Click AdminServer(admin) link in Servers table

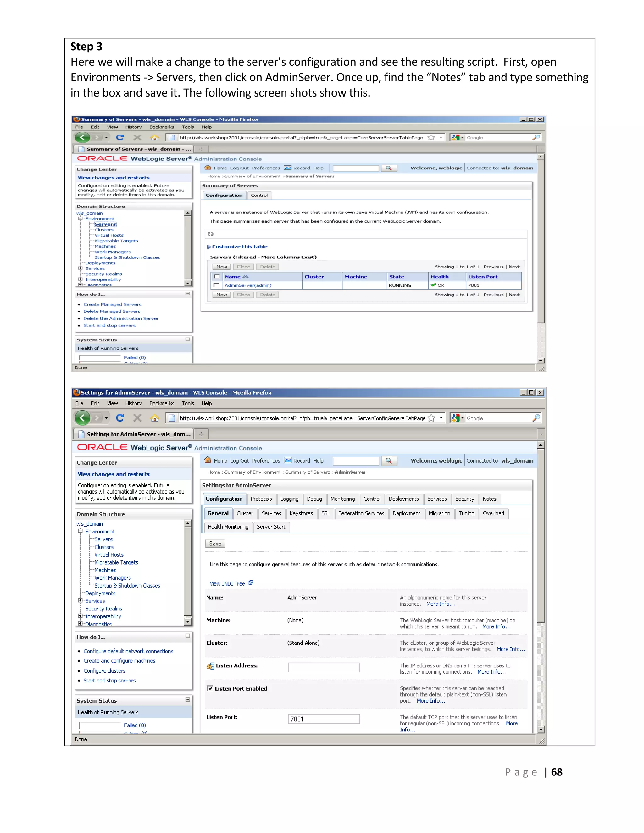pyautogui.click(x=248, y=285)
